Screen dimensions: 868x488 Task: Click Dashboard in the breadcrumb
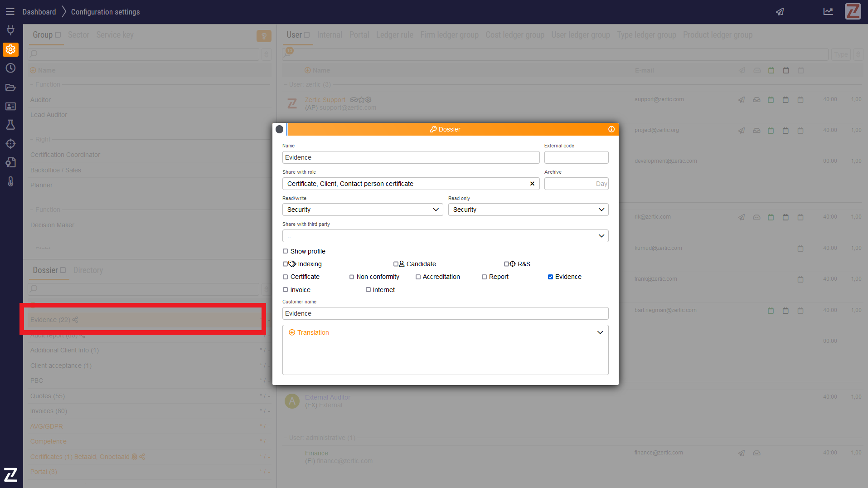pos(39,12)
